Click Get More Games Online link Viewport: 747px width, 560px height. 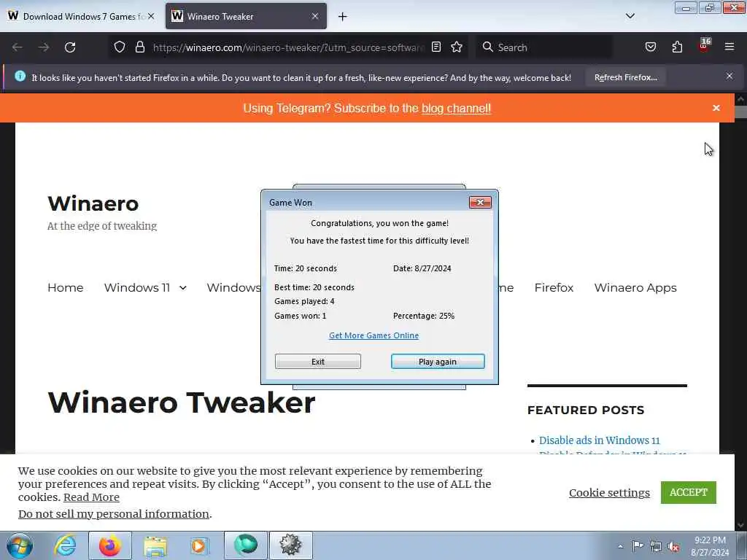point(373,335)
